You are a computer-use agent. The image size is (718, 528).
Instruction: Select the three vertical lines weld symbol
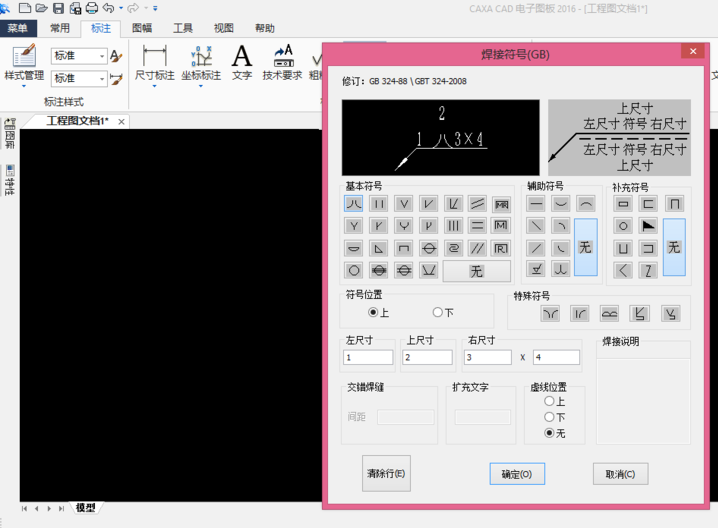click(453, 225)
